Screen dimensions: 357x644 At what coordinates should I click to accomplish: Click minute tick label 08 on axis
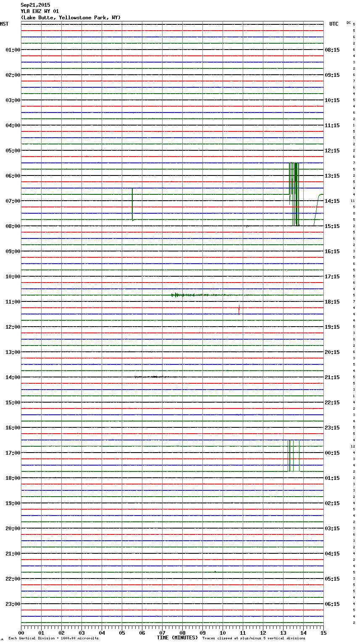tap(182, 633)
